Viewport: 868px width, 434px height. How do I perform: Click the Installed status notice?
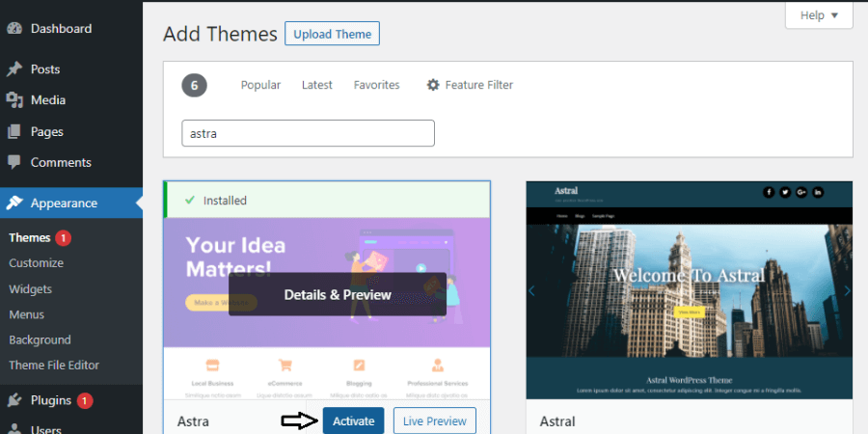[327, 201]
